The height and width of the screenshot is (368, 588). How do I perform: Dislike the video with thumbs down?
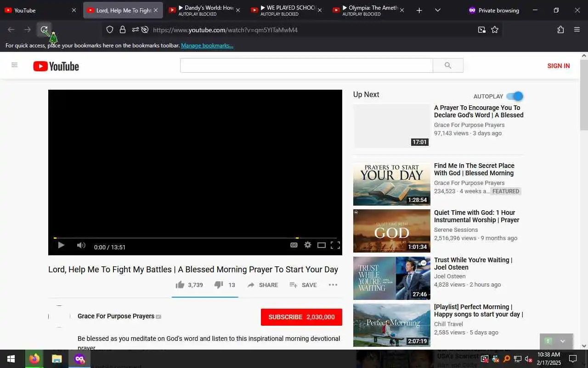coord(225,285)
